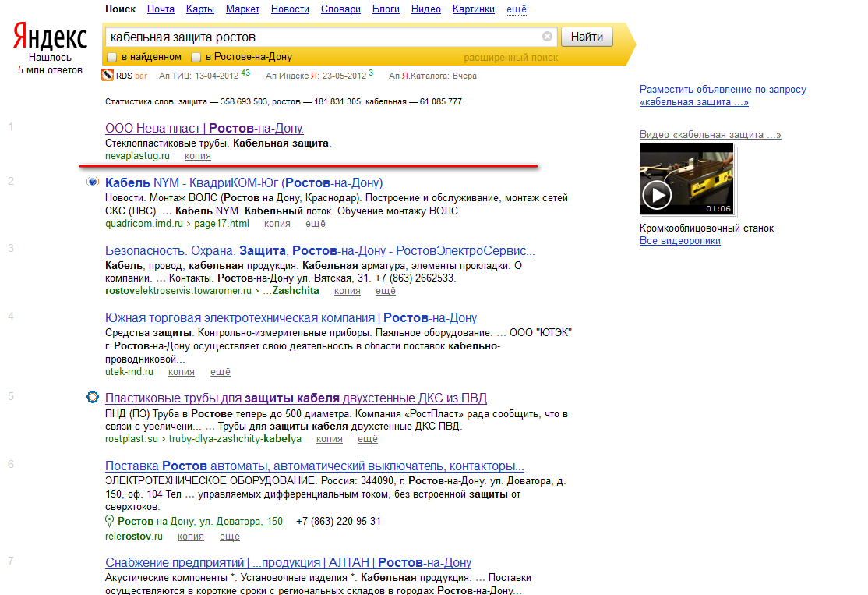868x595 pixels.
Task: Click the RDS bar icon
Action: coord(108,76)
